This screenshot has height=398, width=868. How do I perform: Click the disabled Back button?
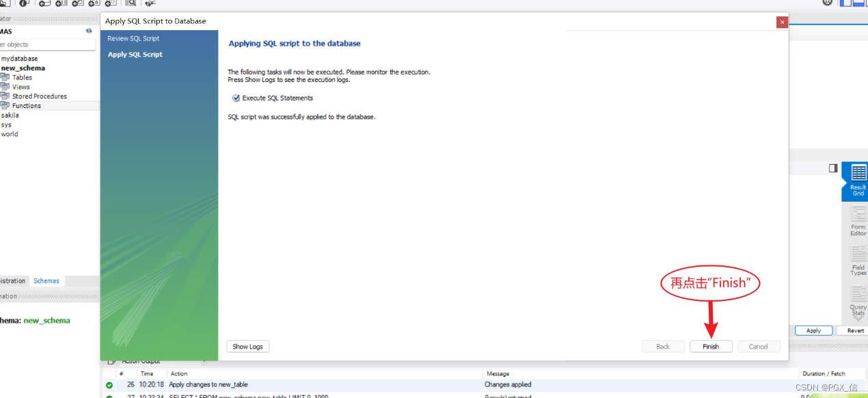pos(663,347)
